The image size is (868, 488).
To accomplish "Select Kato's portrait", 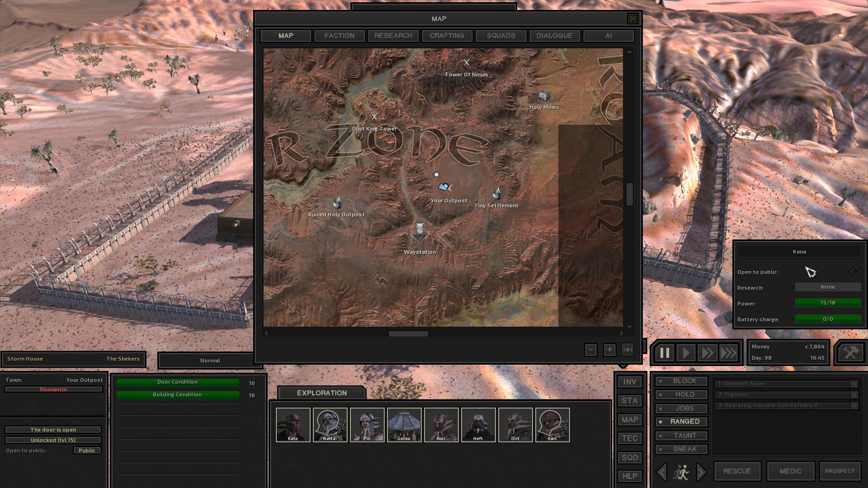I will [x=293, y=425].
